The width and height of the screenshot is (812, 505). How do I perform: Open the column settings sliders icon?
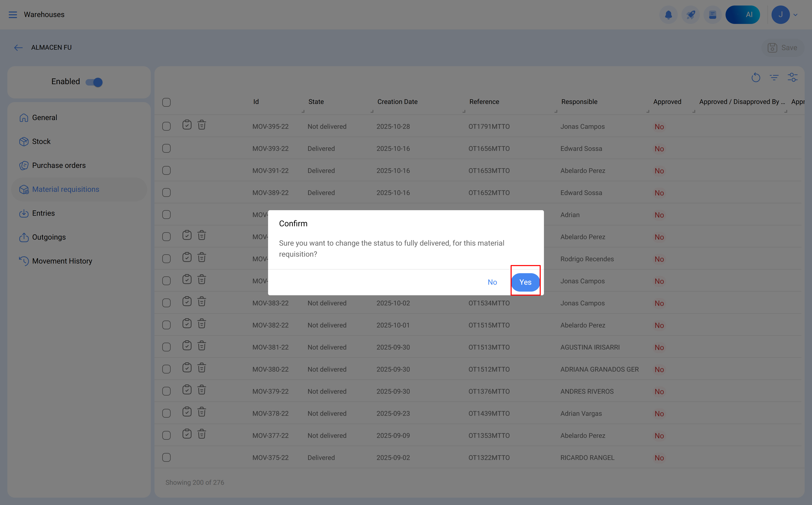click(x=793, y=78)
